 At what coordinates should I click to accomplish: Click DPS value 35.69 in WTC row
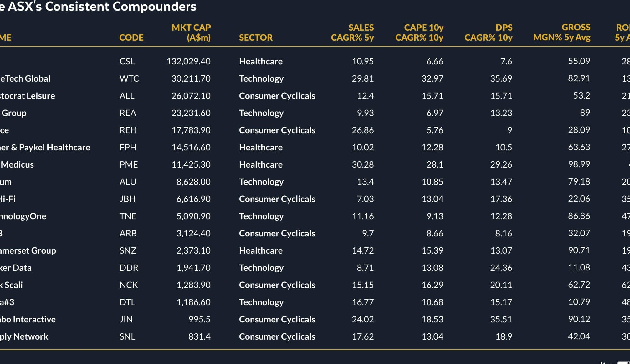[x=501, y=78]
